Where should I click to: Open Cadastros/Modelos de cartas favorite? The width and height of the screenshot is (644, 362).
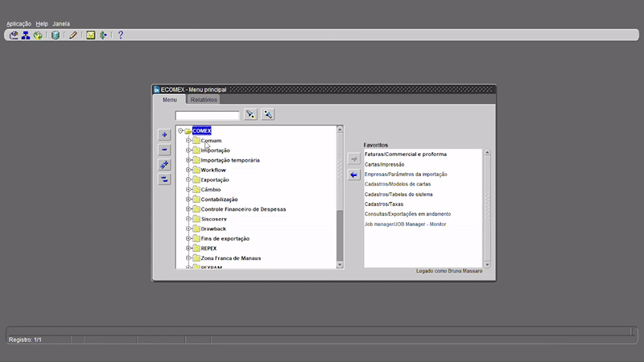click(398, 184)
